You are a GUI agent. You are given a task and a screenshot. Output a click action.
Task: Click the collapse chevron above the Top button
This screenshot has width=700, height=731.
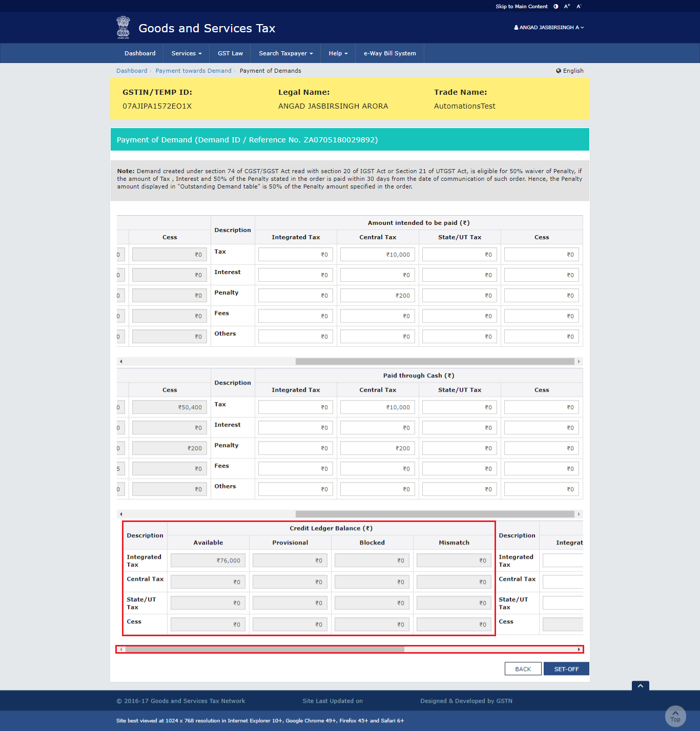pyautogui.click(x=640, y=685)
